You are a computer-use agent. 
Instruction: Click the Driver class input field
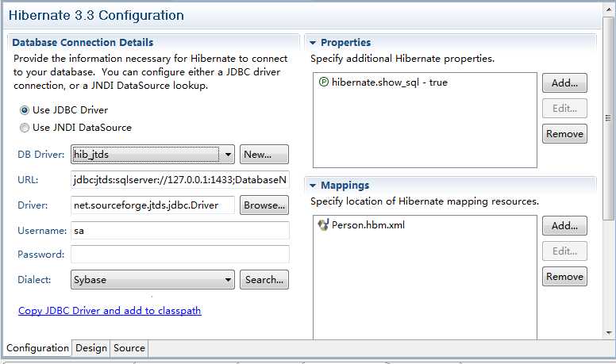152,205
